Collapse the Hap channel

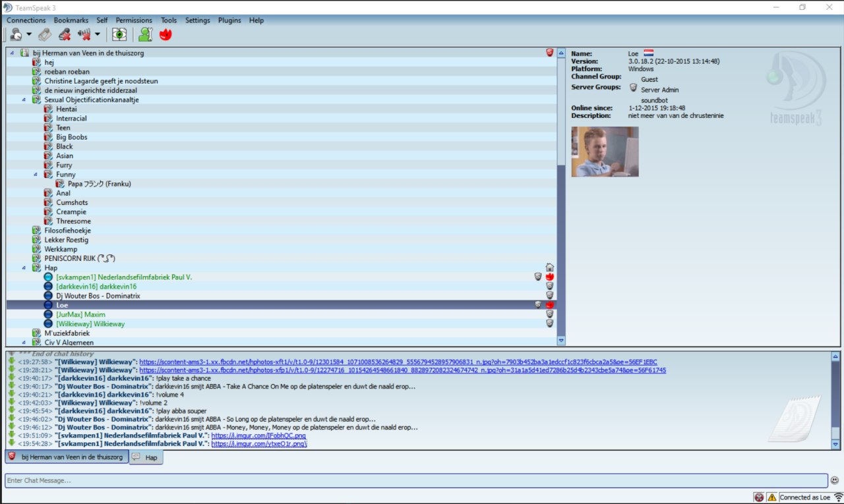[24, 268]
